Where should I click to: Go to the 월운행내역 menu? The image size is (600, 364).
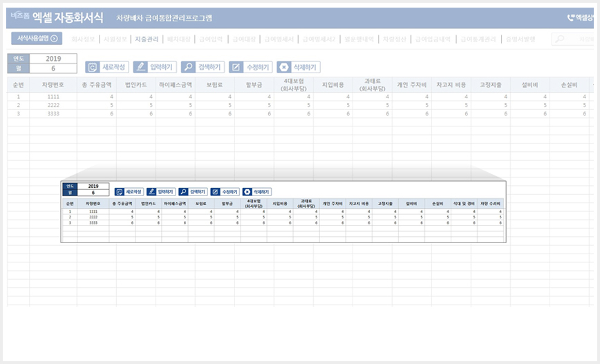(359, 39)
